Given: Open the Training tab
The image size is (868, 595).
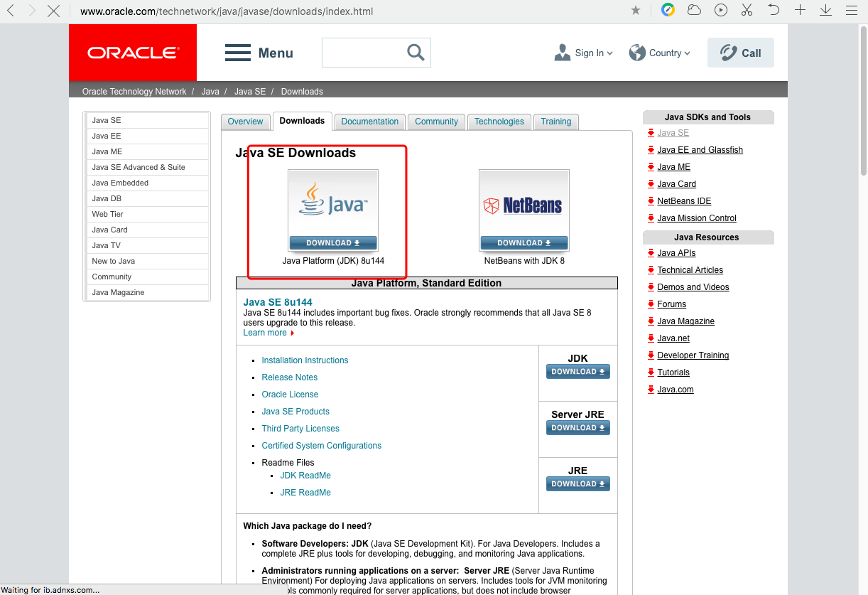Looking at the screenshot, I should point(556,122).
